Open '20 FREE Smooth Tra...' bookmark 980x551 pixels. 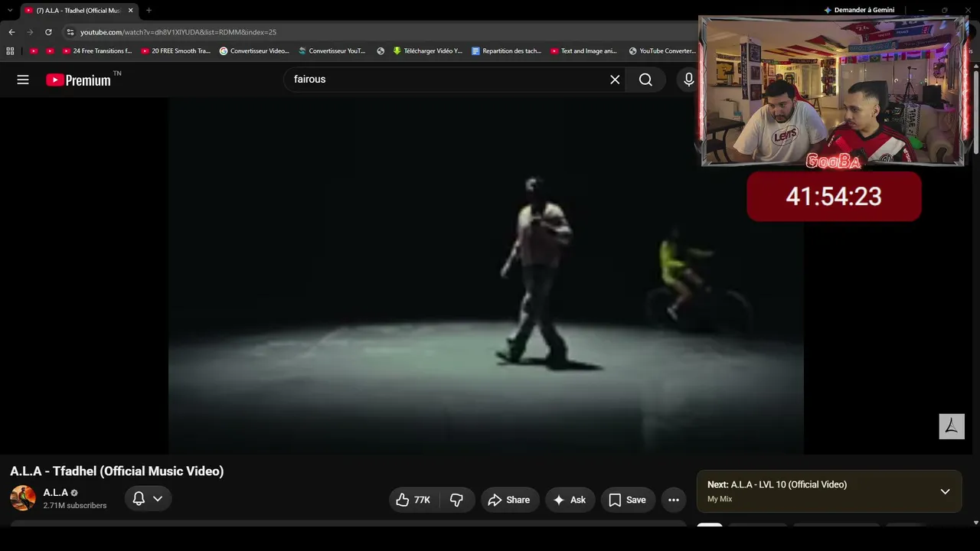click(175, 51)
